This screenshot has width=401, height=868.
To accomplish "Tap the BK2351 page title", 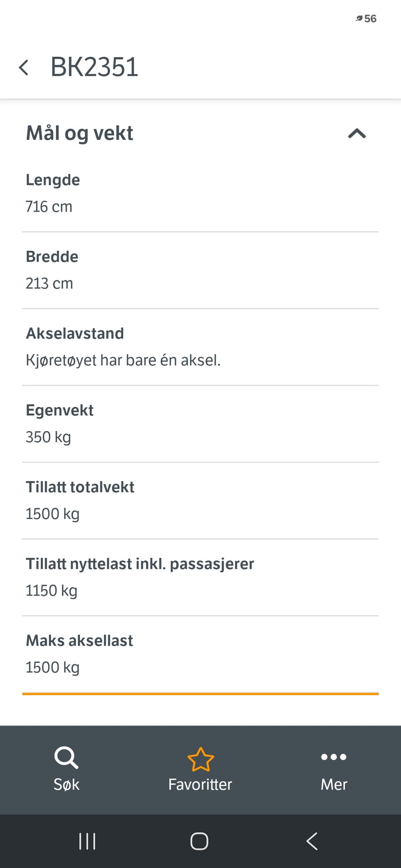I will click(94, 67).
